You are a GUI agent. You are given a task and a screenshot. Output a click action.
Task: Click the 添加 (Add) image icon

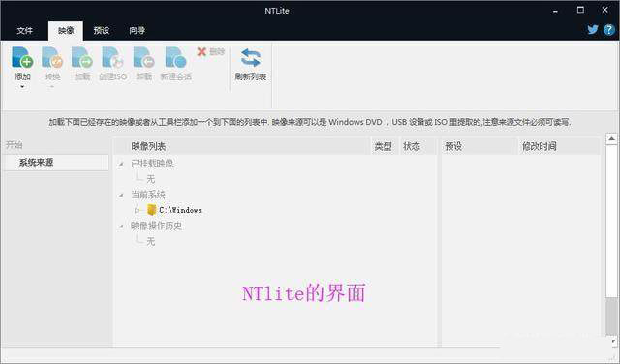pos(22,58)
